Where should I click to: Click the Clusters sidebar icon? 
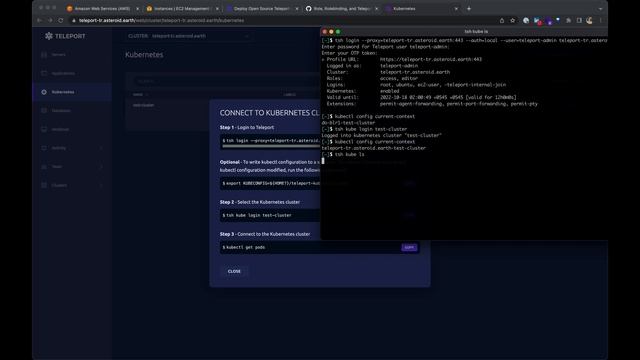[44, 185]
